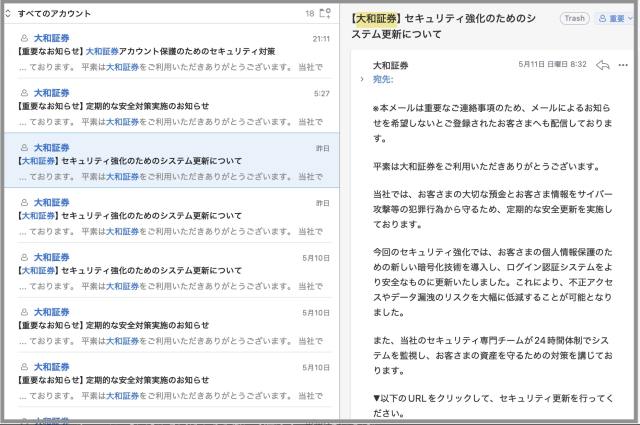Open the 重要 importance dropdown
This screenshot has height=425, width=640.
tap(617, 18)
